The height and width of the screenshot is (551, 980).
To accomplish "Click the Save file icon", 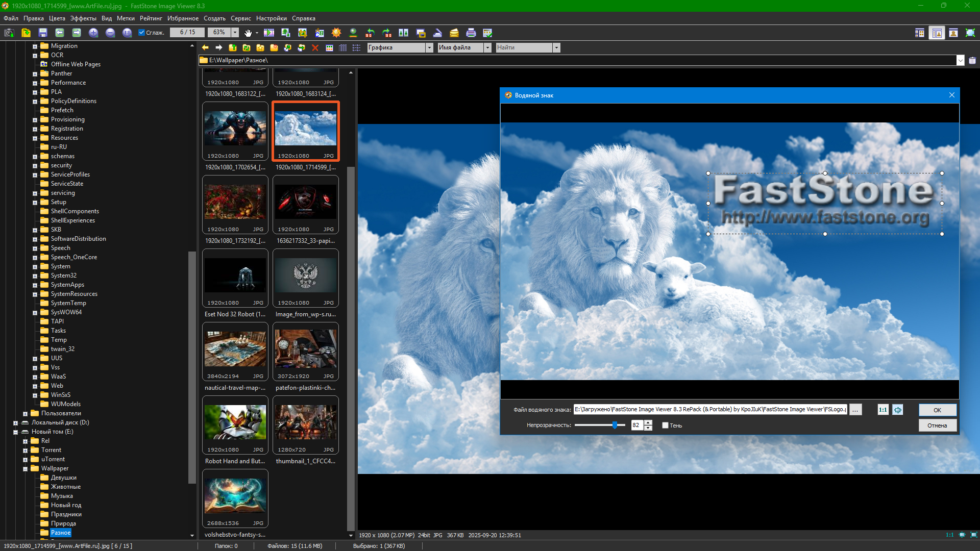I will [43, 33].
